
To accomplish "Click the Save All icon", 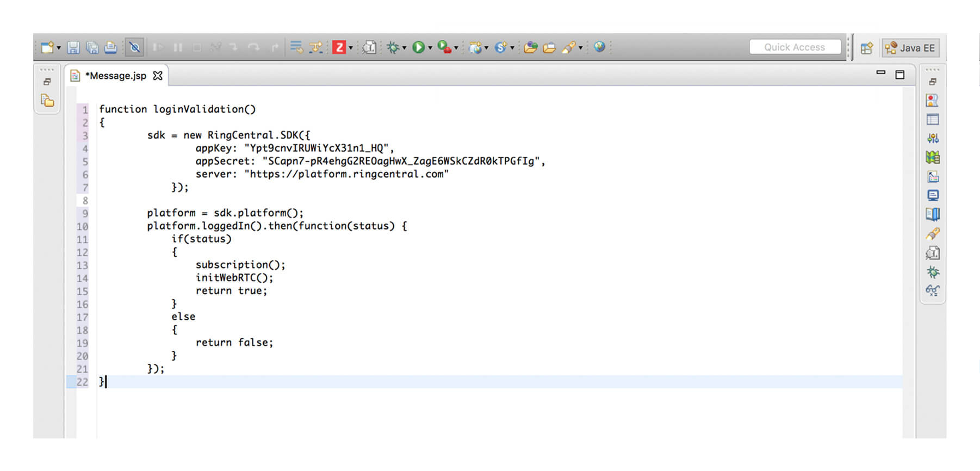I will pyautogui.click(x=92, y=48).
